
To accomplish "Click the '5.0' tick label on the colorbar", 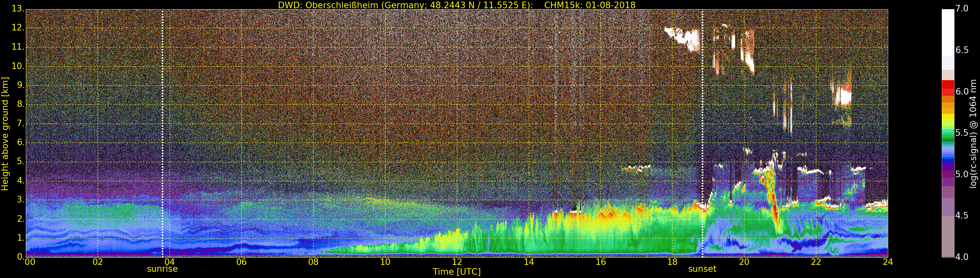I will tap(962, 174).
